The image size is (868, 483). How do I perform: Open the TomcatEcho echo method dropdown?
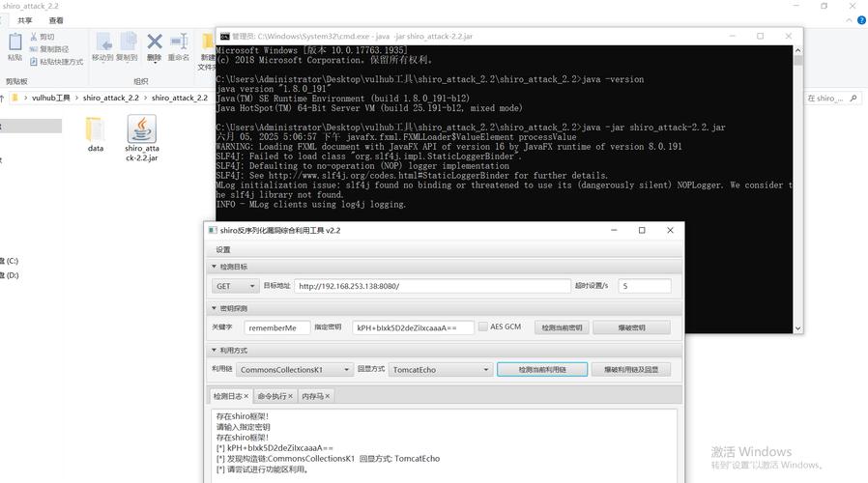pyautogui.click(x=440, y=370)
